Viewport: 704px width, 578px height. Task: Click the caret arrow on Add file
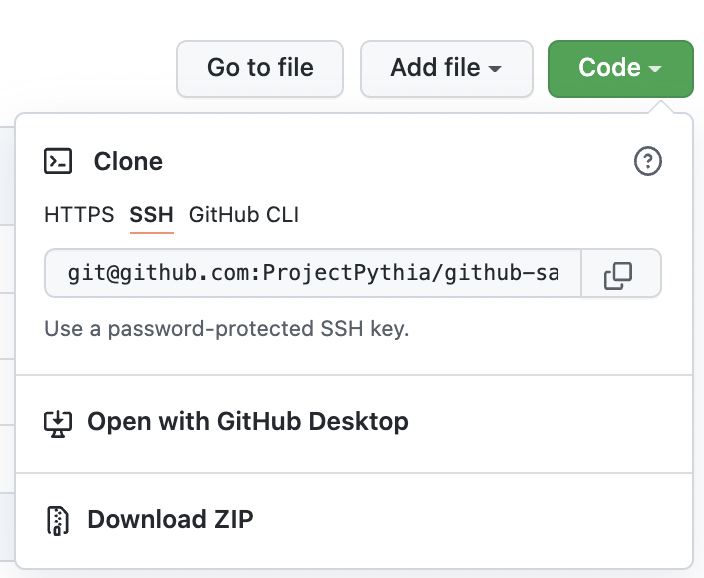(x=495, y=69)
